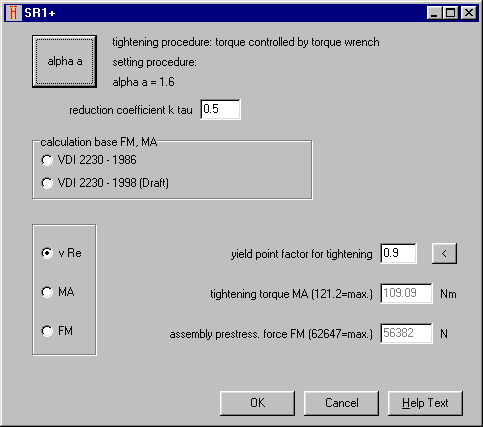
Task: Select VDI 2230 - 1998 (Draft) option
Action: click(47, 183)
